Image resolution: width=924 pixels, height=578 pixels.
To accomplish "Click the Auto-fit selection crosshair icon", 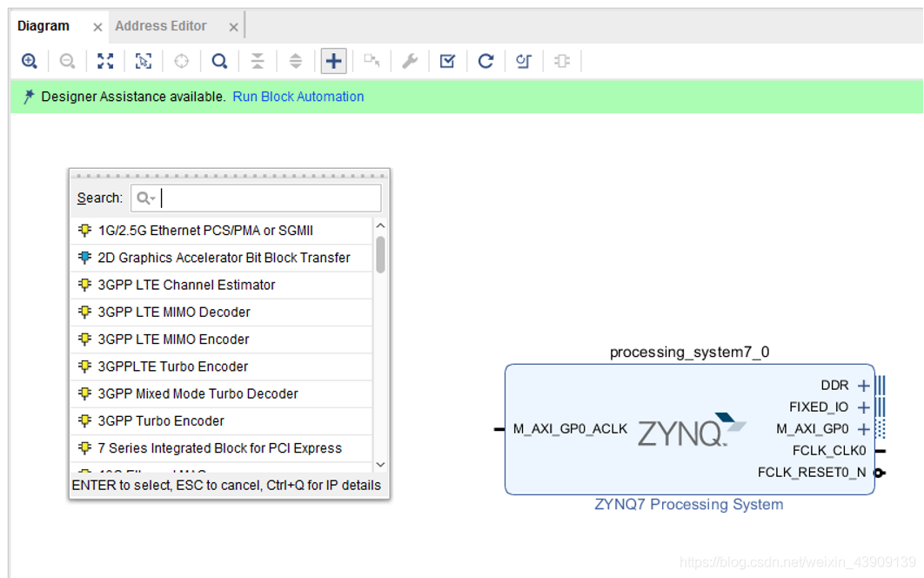I will click(x=182, y=61).
